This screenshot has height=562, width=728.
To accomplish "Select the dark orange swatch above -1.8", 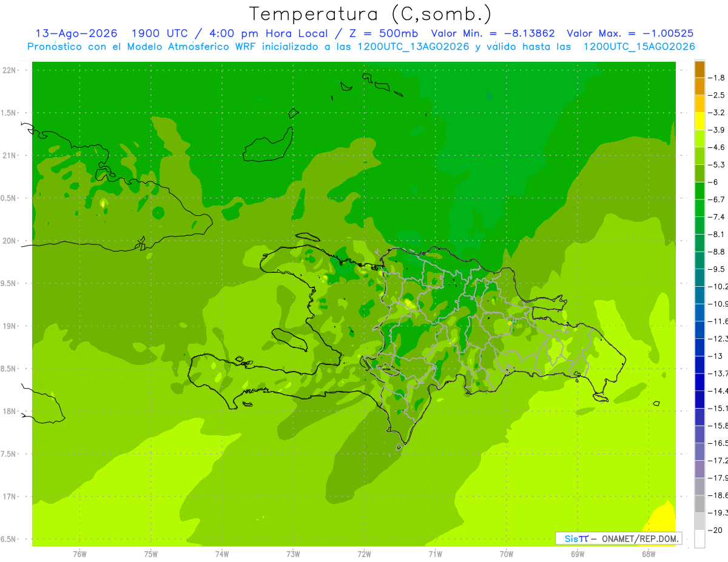I will coord(699,69).
